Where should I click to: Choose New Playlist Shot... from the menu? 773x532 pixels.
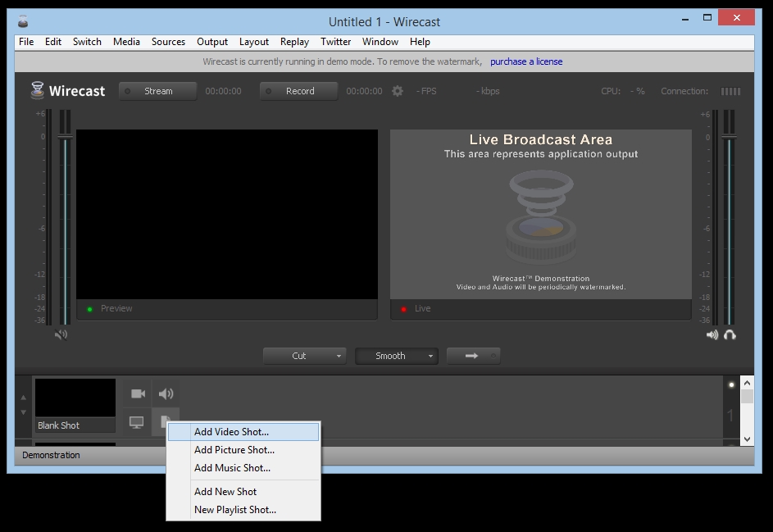[x=243, y=510]
